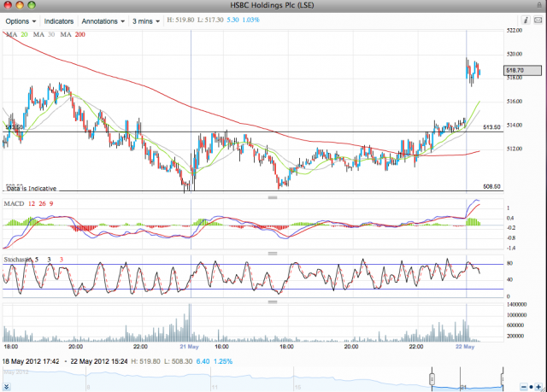This screenshot has height=392, width=547.
Task: Select the 513.50 horizontal line label
Action: coord(491,127)
